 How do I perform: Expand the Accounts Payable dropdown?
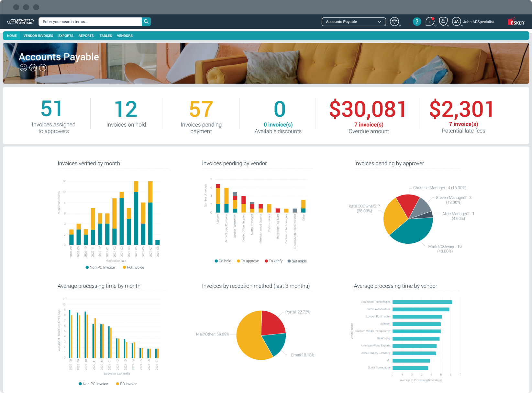pos(353,22)
